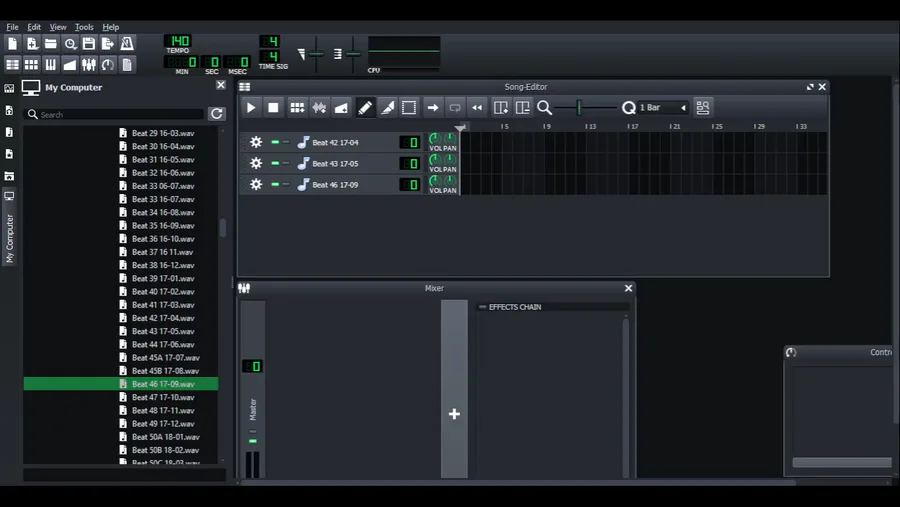Image resolution: width=900 pixels, height=507 pixels.
Task: Show the Piano Roll editor
Action: pos(51,64)
